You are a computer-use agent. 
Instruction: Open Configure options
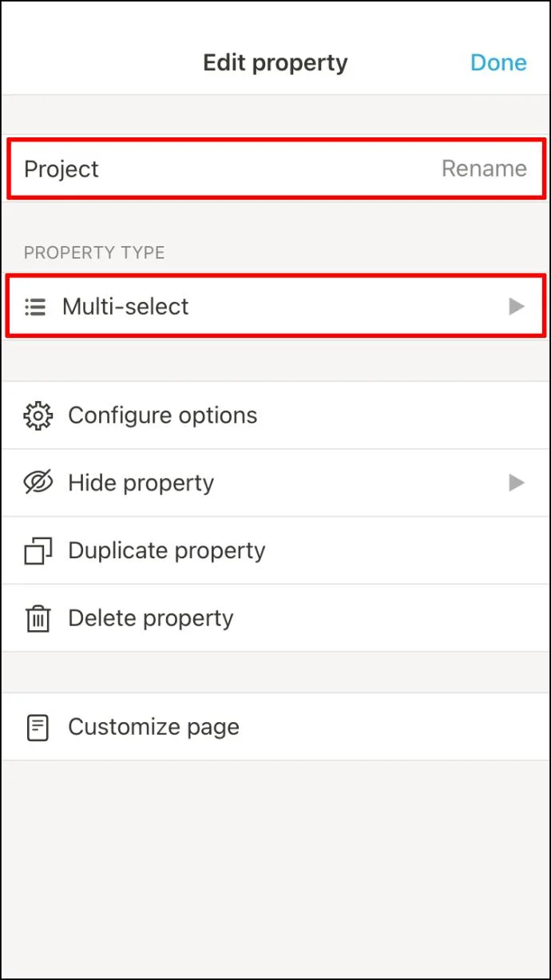click(x=275, y=415)
